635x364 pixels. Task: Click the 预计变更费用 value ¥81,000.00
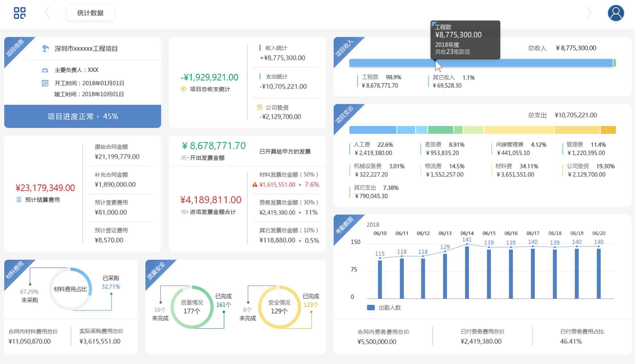111,212
